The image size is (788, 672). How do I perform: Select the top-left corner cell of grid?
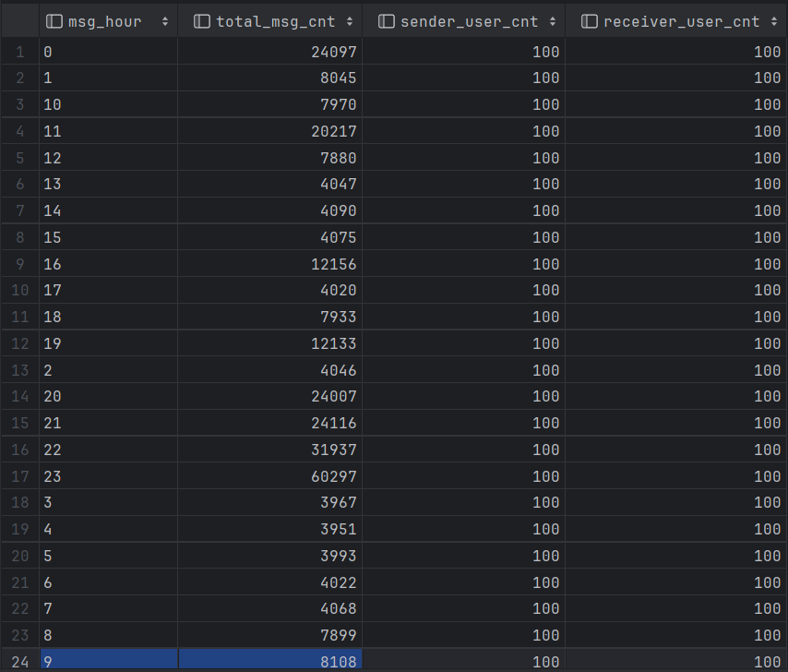click(19, 21)
